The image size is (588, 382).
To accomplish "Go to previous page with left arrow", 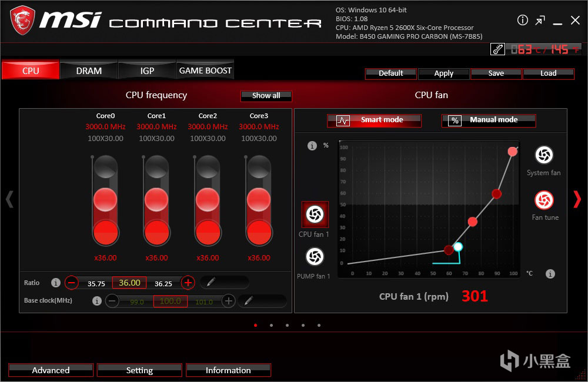I will (x=10, y=199).
